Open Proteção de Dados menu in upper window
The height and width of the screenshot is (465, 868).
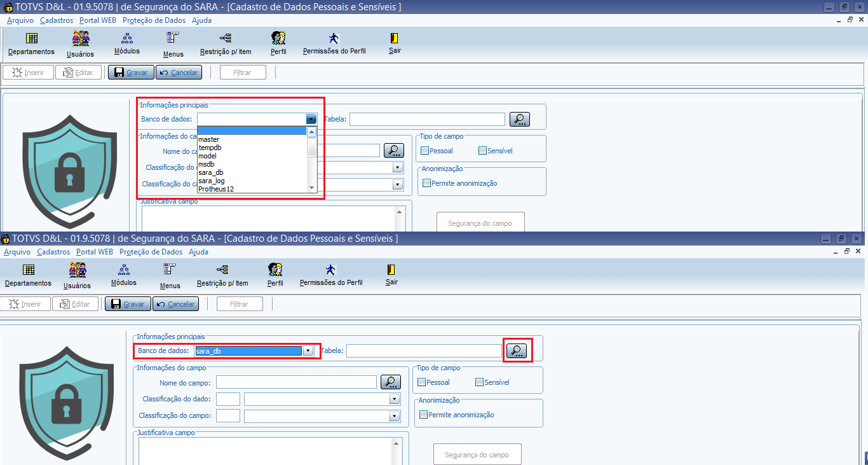click(154, 20)
